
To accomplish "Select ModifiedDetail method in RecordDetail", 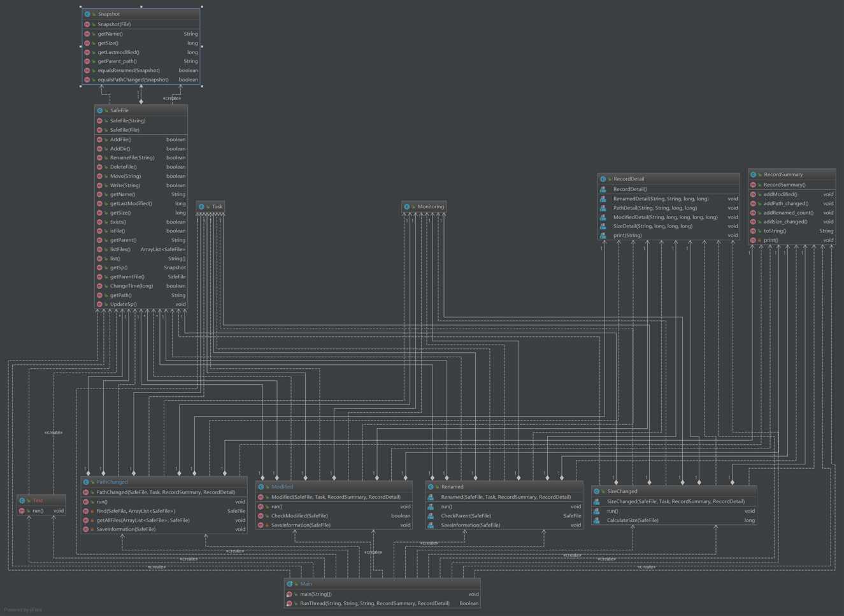I will [668, 217].
